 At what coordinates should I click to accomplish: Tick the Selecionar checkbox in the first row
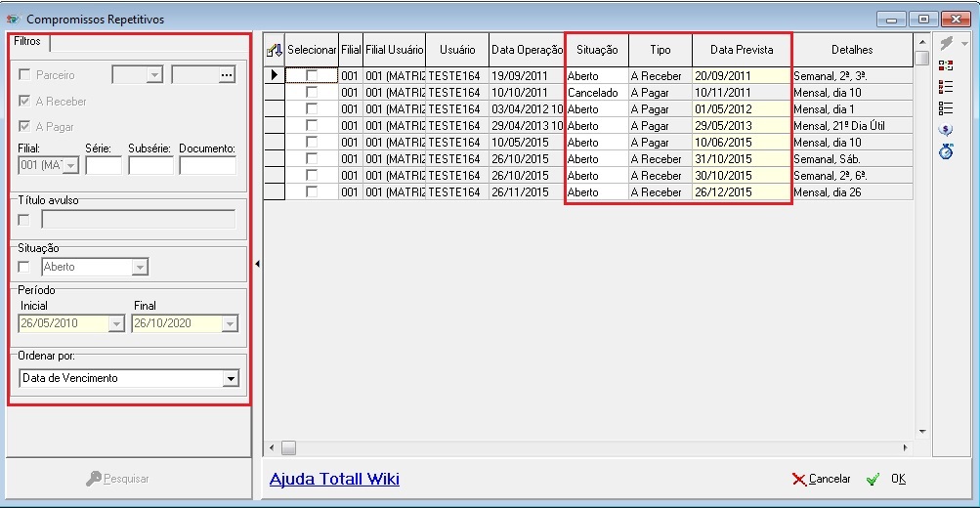coord(312,75)
